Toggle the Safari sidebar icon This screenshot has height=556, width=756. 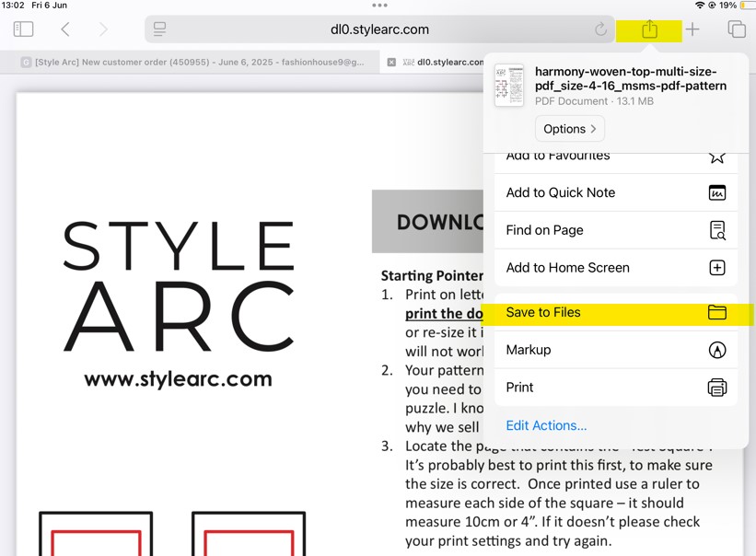pos(23,29)
